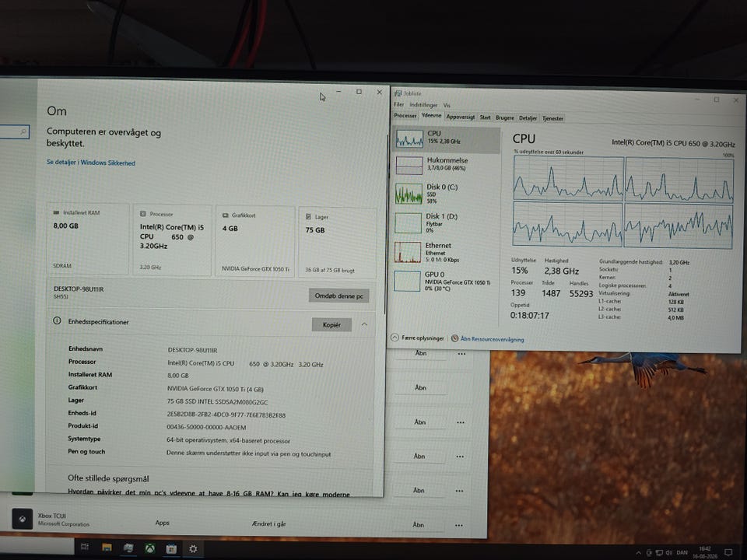The height and width of the screenshot is (560, 747).
Task: Open Microsoft Store from the taskbar
Action: tap(171, 548)
